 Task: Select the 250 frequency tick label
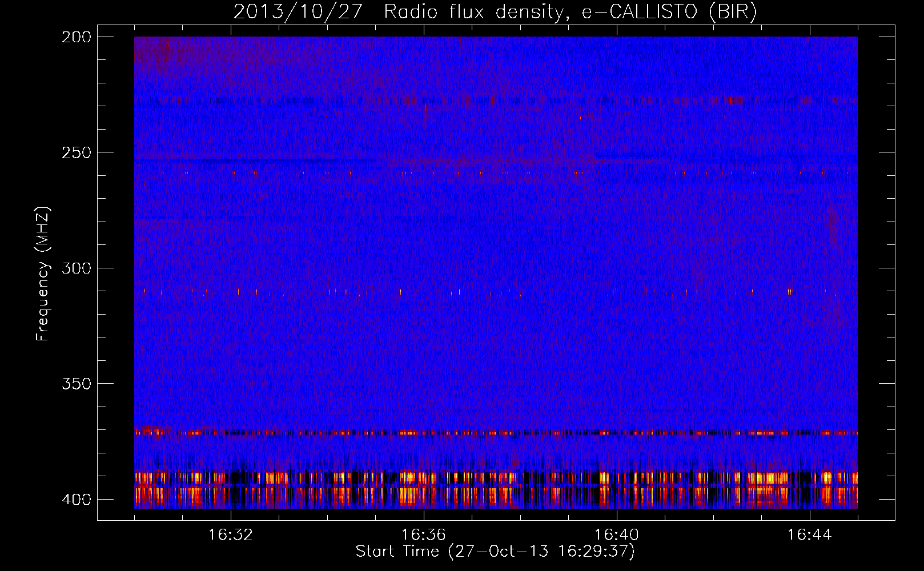click(77, 152)
